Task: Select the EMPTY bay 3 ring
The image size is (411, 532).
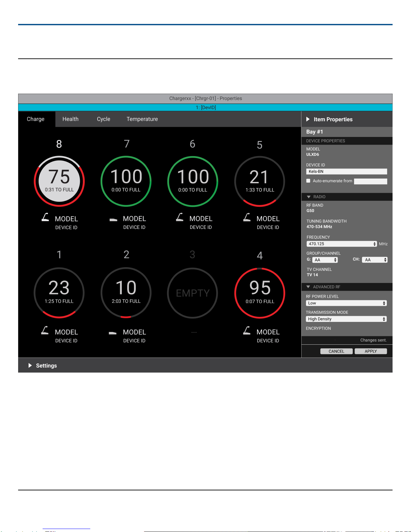Action: pyautogui.click(x=193, y=293)
